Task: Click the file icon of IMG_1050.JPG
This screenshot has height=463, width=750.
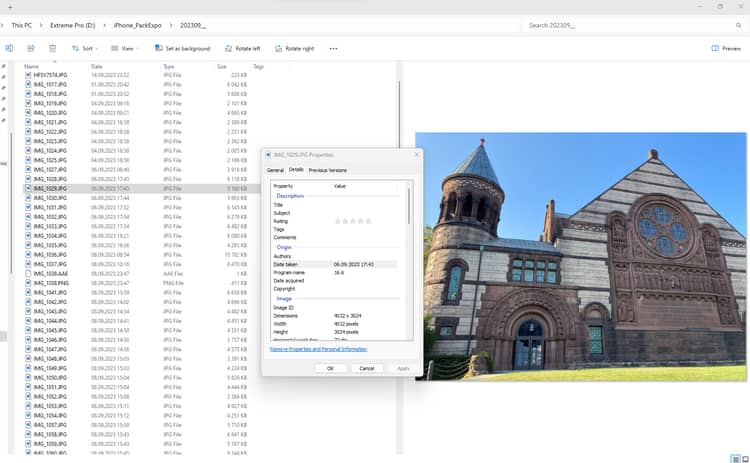Action: point(28,377)
